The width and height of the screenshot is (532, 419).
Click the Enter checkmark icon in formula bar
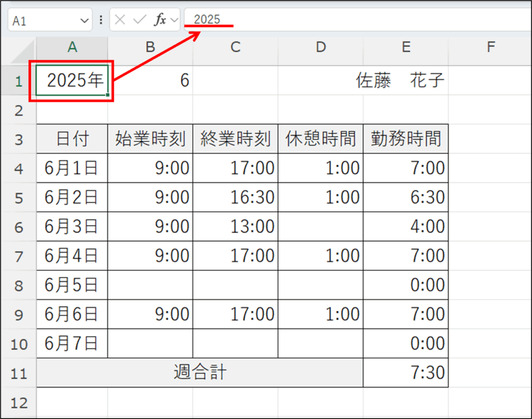click(x=139, y=20)
